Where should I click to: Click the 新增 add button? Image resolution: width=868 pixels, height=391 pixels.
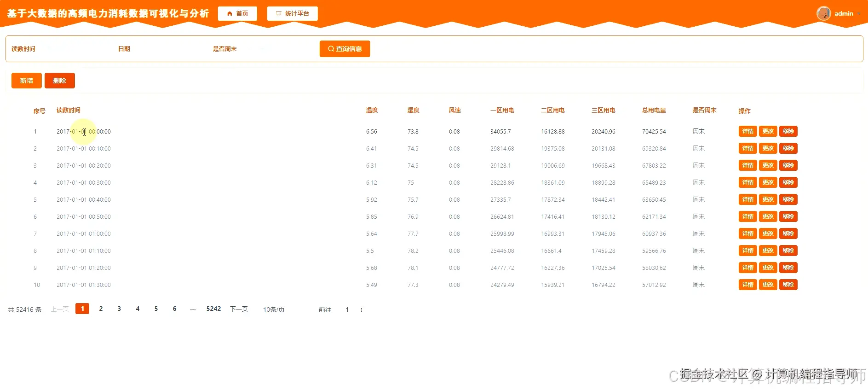(27, 81)
